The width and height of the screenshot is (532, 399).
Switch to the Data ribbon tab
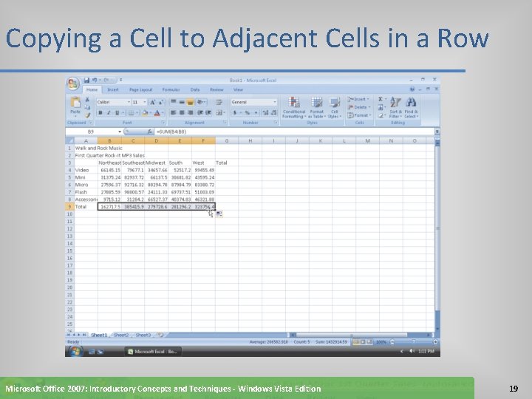[x=195, y=89]
